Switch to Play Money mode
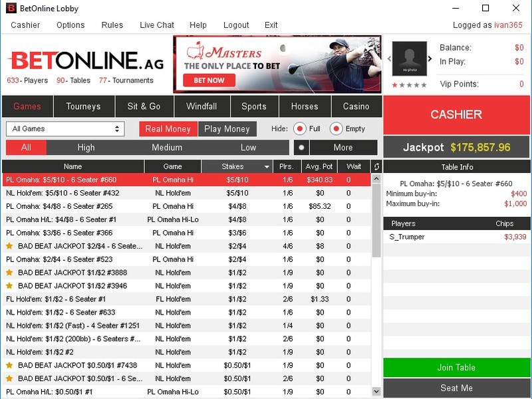 coord(227,129)
